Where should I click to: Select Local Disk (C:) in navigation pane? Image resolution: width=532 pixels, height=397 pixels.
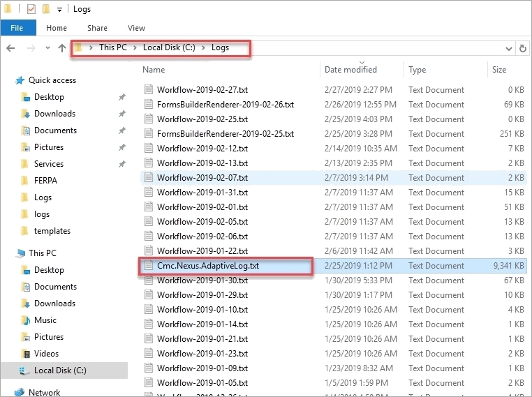tap(60, 370)
